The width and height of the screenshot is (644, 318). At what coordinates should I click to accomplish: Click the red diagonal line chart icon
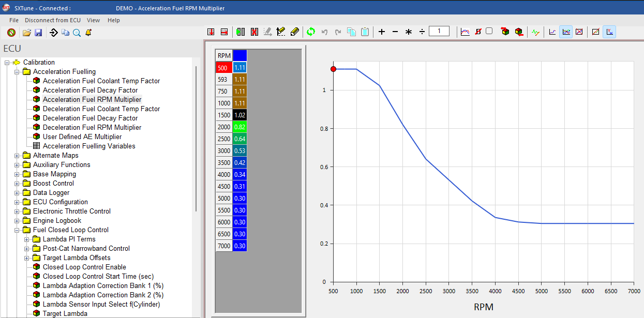point(596,32)
